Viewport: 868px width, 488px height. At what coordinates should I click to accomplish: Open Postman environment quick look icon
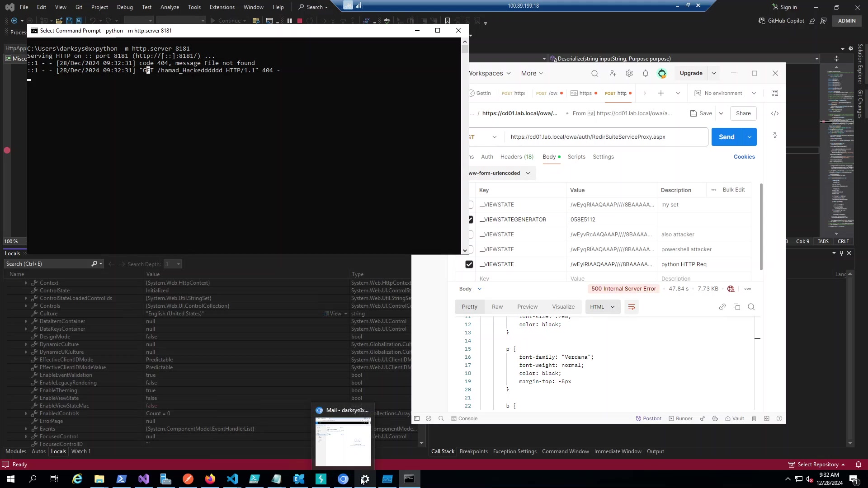775,93
